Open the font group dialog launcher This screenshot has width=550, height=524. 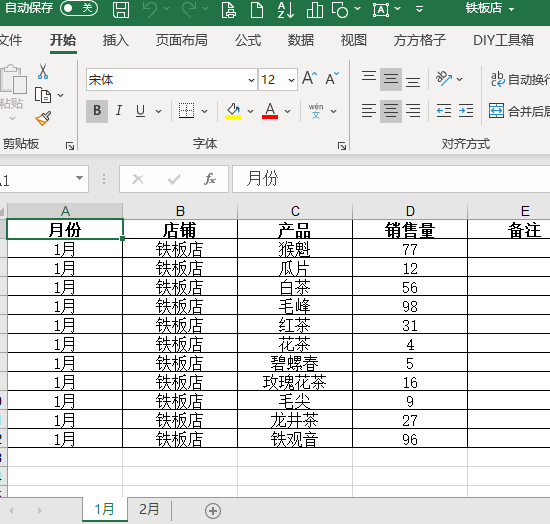(x=341, y=146)
